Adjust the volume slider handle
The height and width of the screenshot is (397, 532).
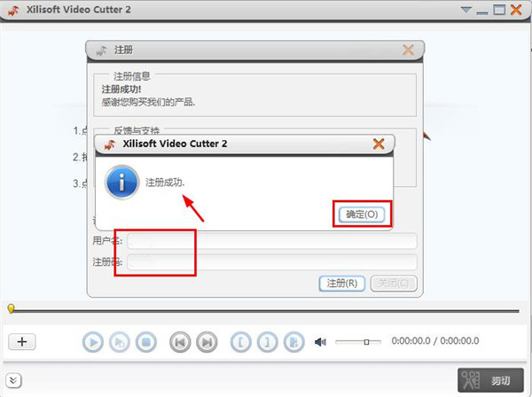(366, 342)
